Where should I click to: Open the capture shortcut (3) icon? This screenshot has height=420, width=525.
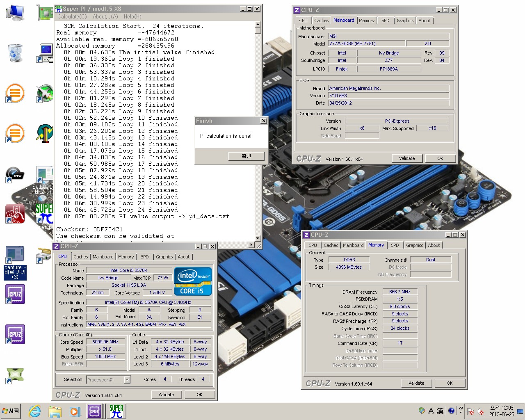tap(15, 263)
